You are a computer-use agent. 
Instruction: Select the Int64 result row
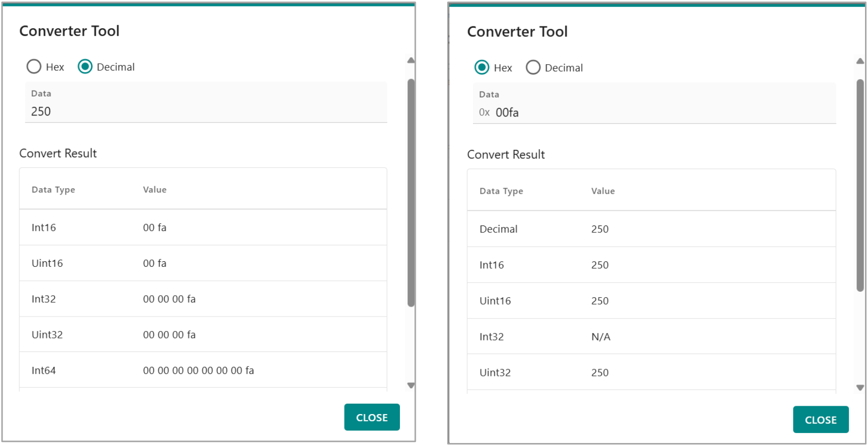click(203, 370)
